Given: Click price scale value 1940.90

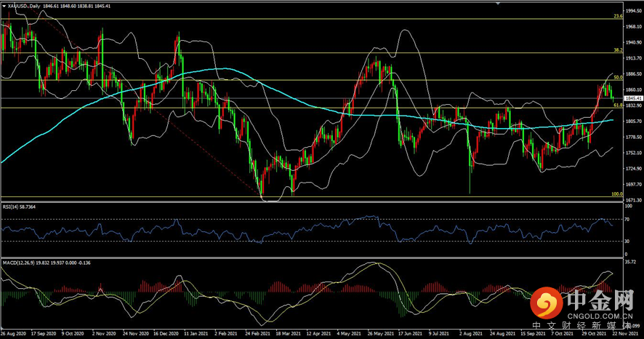Looking at the screenshot, I should pyautogui.click(x=633, y=42).
